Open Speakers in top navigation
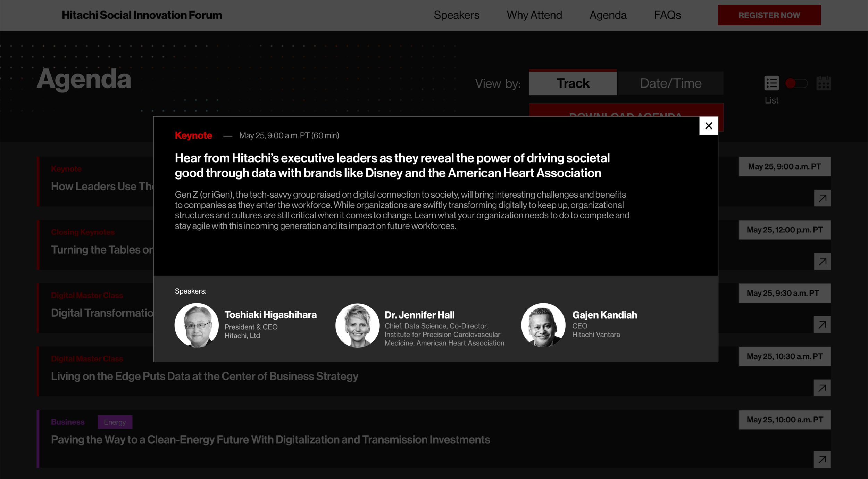The image size is (868, 479). (x=456, y=15)
